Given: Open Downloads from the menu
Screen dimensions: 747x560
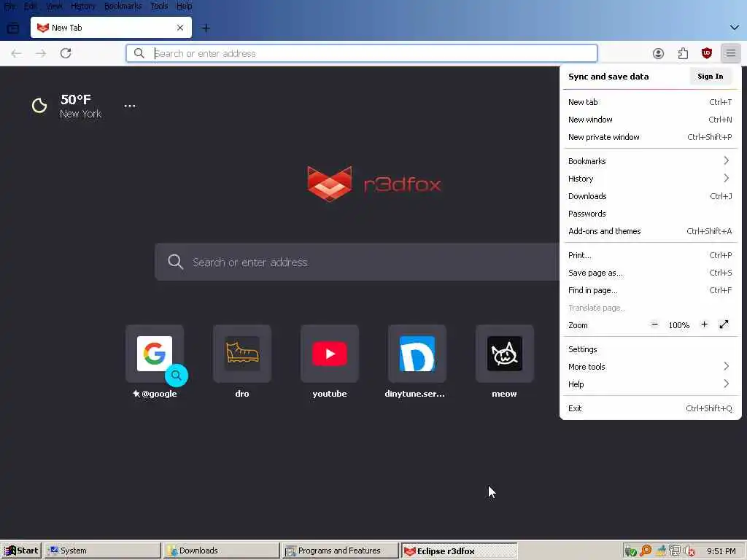Looking at the screenshot, I should pos(650,196).
